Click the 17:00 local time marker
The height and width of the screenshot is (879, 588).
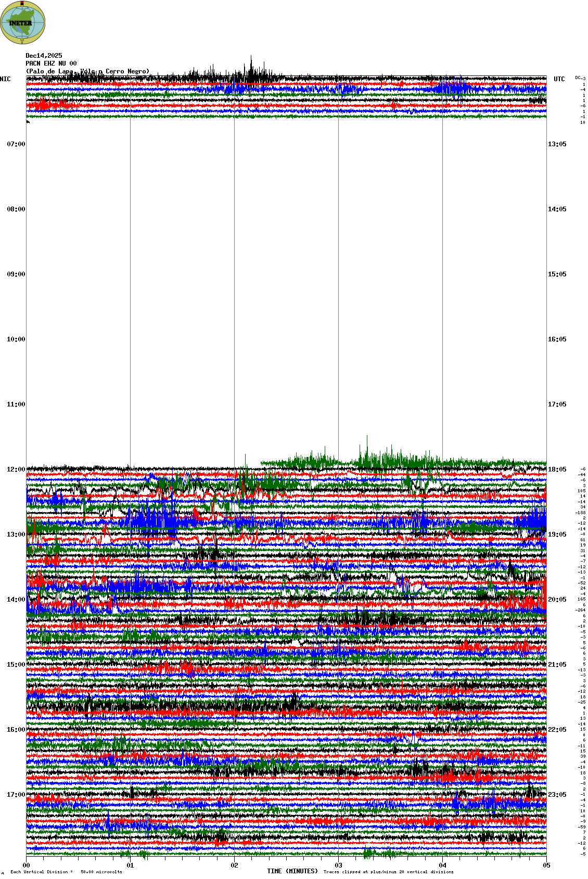point(16,795)
